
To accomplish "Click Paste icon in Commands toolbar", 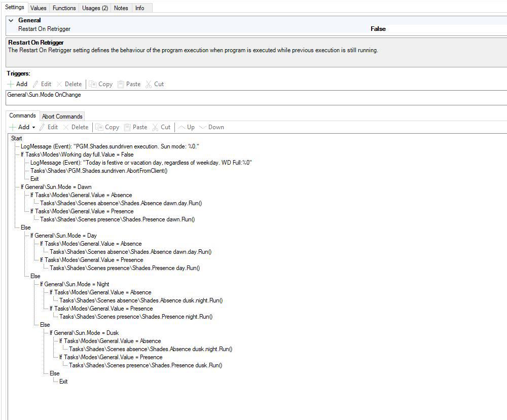I will 128,127.
